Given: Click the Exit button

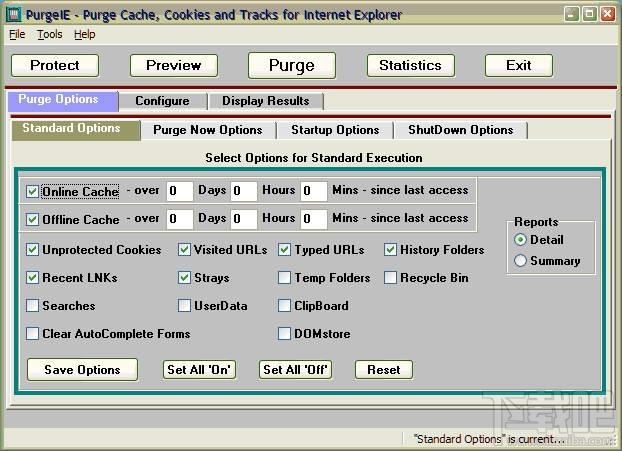Looking at the screenshot, I should pos(519,65).
